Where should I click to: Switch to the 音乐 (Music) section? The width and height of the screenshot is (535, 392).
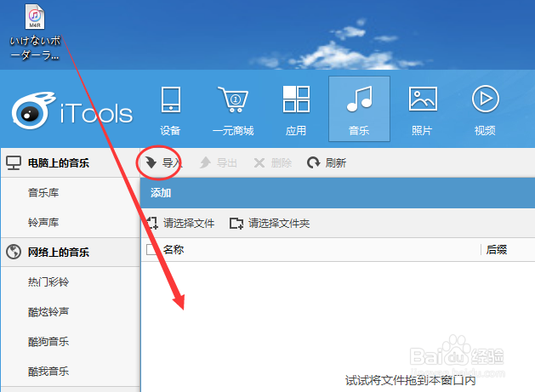(x=359, y=109)
